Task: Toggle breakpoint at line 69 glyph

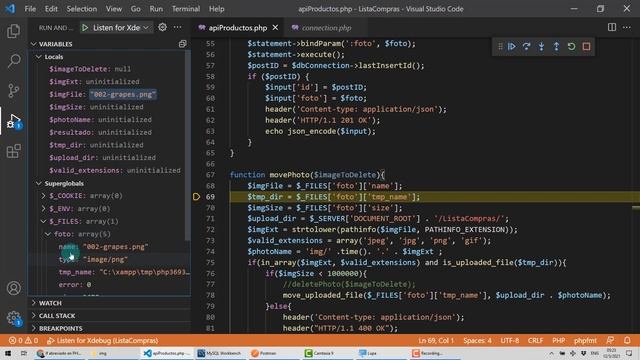Action: pyautogui.click(x=196, y=197)
